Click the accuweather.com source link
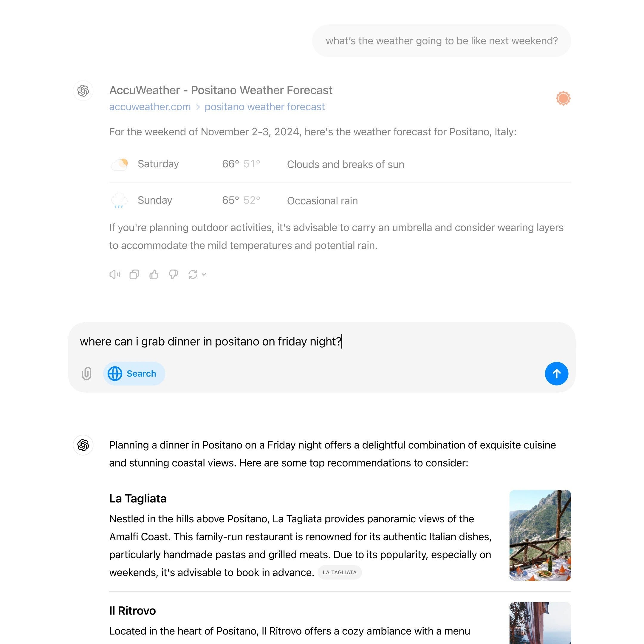 (150, 107)
